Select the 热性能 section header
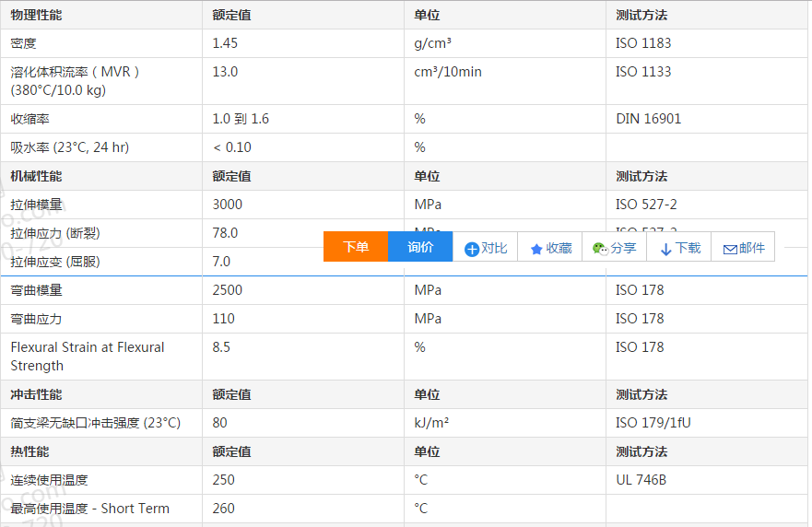This screenshot has height=527, width=812. (x=29, y=451)
